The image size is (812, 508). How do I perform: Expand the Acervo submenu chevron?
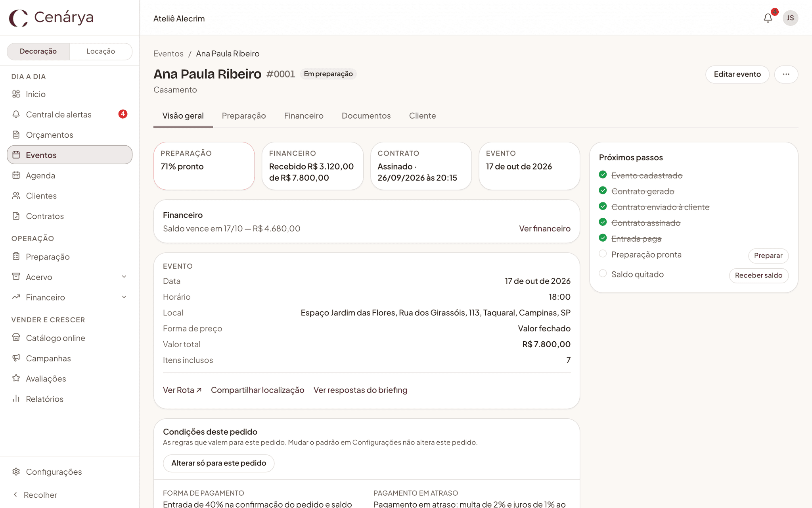click(x=124, y=277)
